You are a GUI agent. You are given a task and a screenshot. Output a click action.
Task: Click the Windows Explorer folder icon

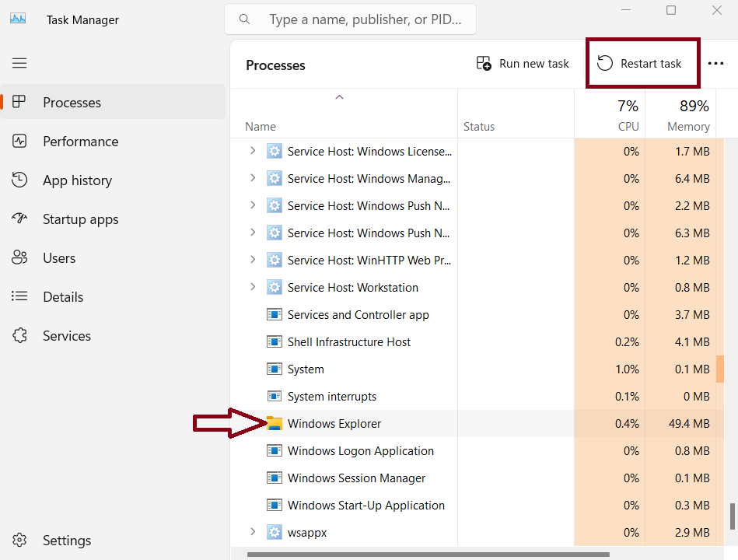[x=275, y=424]
